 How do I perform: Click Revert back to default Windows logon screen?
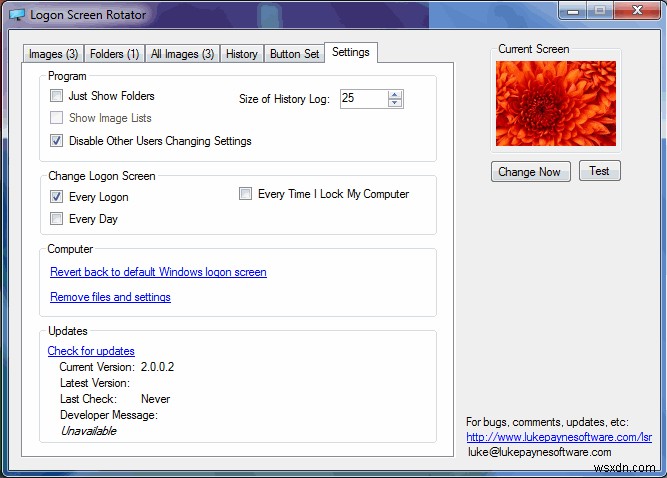[158, 272]
